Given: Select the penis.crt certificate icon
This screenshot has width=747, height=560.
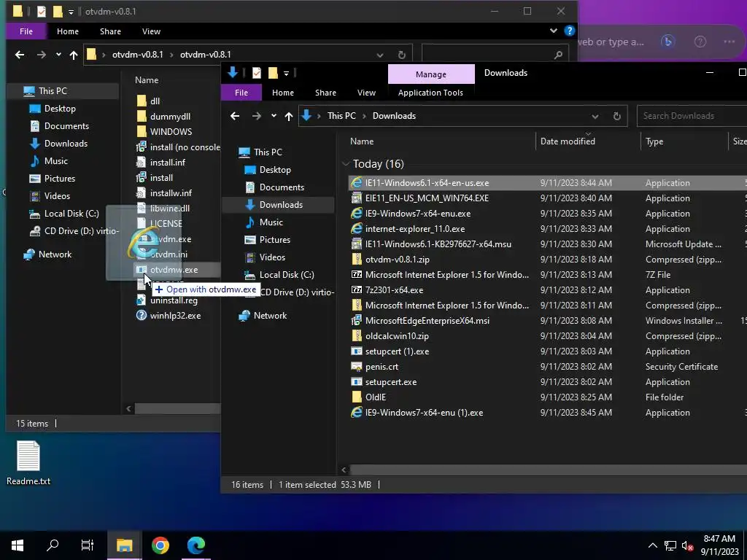Looking at the screenshot, I should [x=356, y=366].
